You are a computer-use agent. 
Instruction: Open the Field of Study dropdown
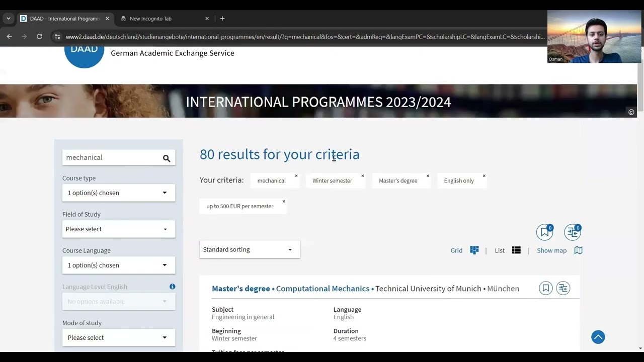[x=119, y=229]
